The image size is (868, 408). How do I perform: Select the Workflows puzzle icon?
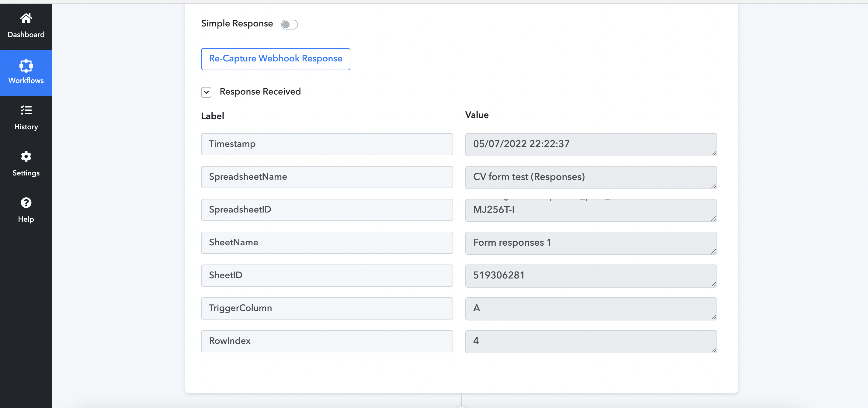pyautogui.click(x=26, y=66)
